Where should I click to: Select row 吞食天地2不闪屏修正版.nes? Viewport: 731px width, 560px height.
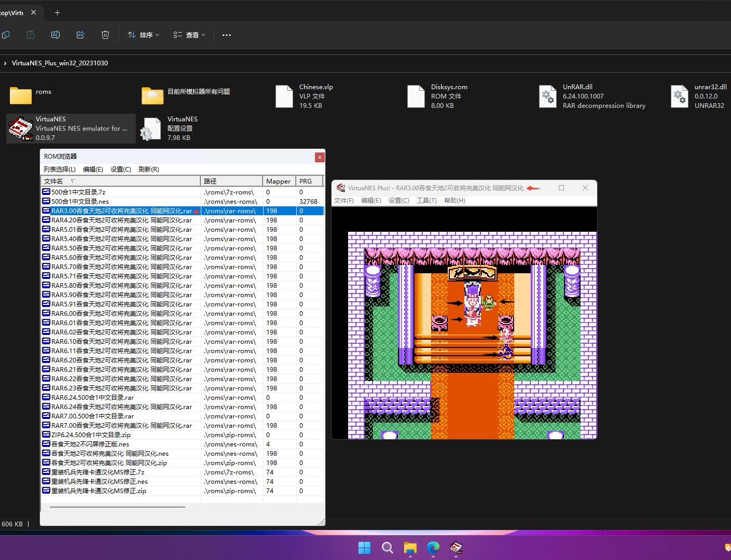coord(183,444)
